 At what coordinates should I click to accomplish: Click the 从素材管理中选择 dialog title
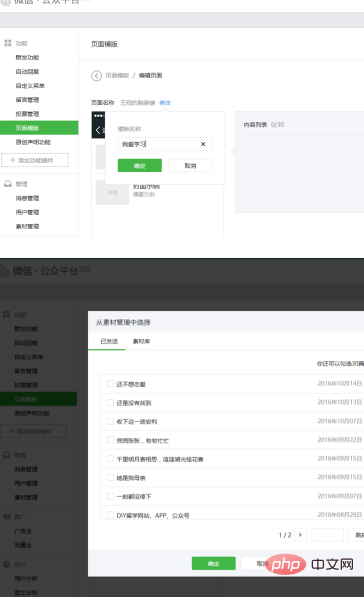(123, 322)
